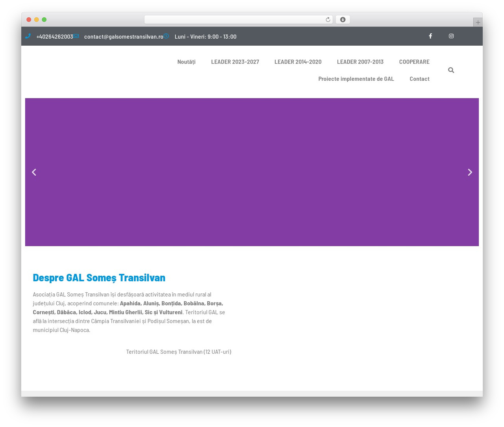
Task: Open the Facebook page icon
Action: (x=430, y=36)
